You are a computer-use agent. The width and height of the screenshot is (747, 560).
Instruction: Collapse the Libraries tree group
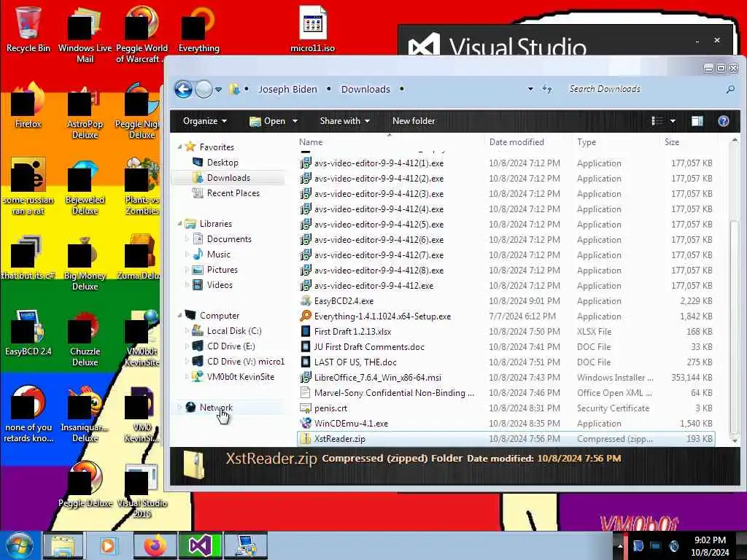point(179,223)
